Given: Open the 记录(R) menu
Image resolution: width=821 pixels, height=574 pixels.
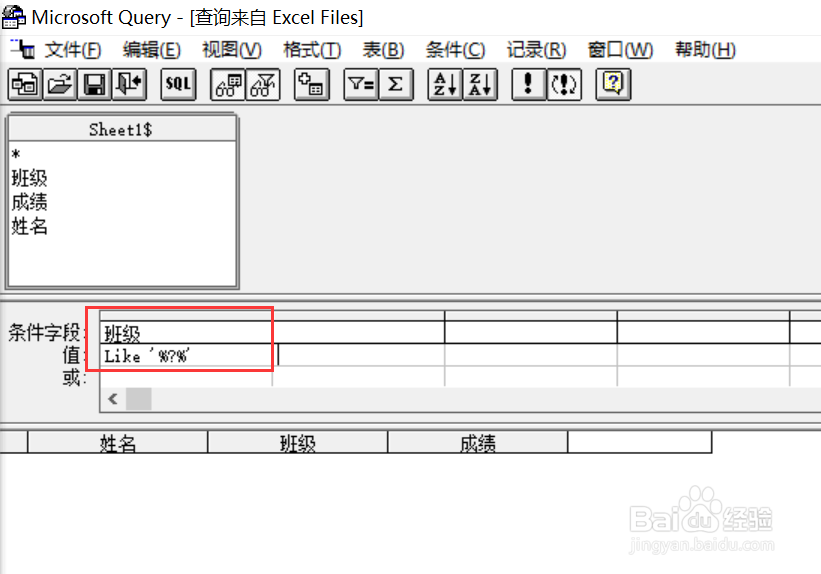Looking at the screenshot, I should coord(536,50).
